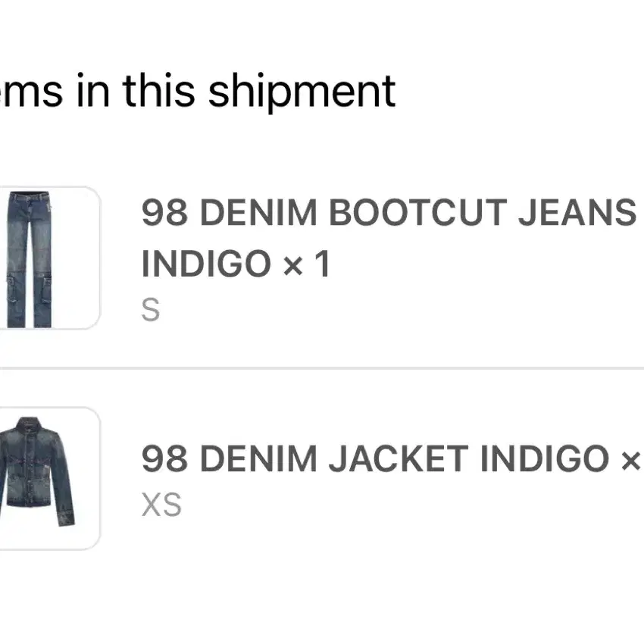Click the 98 DENIM BOOTCUT JEANS title

pos(389,212)
